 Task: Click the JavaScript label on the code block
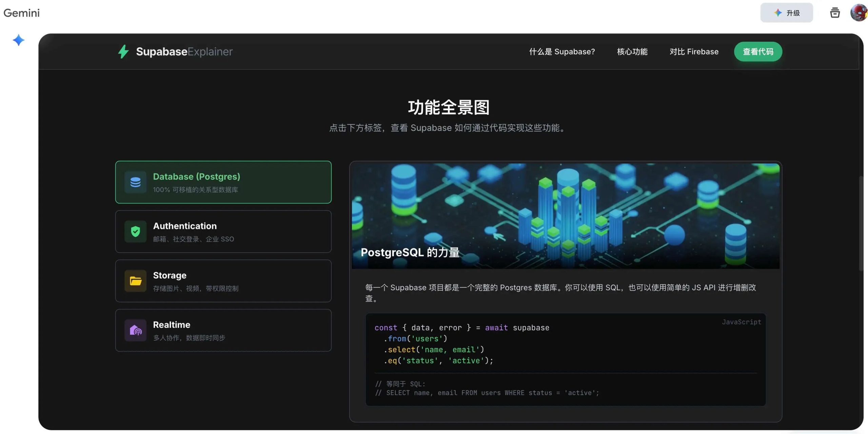pyautogui.click(x=741, y=322)
